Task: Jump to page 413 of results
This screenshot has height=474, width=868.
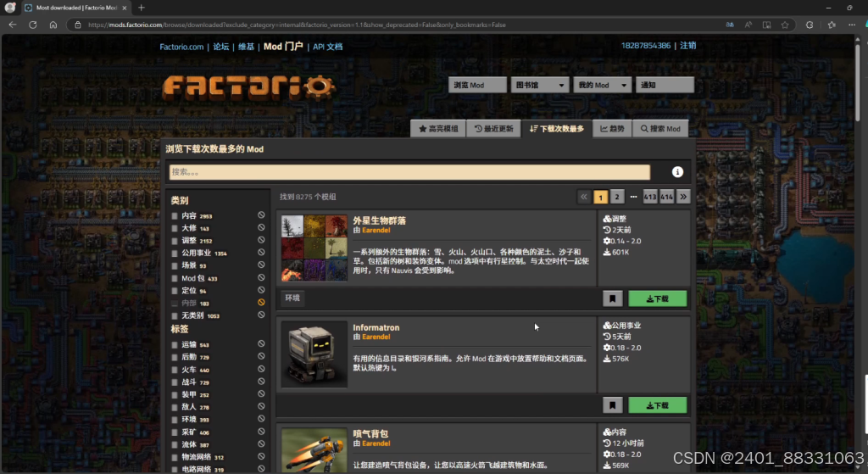Action: pos(650,197)
